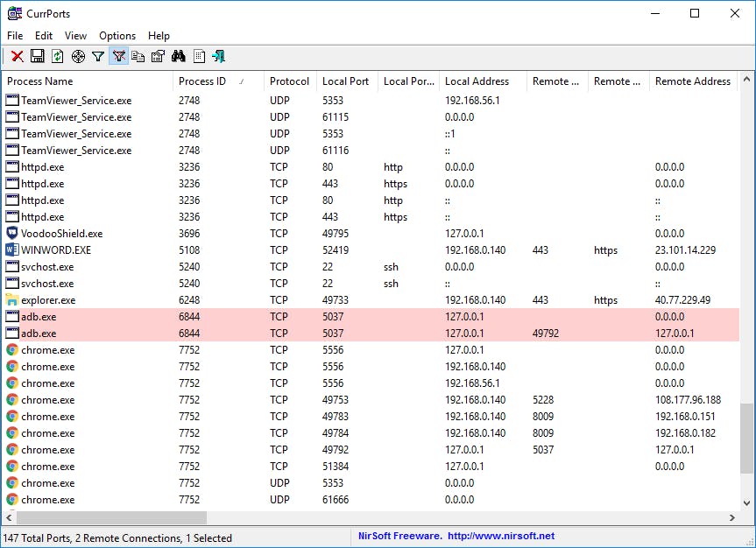
Task: Open the Edit menu
Action: (x=44, y=36)
